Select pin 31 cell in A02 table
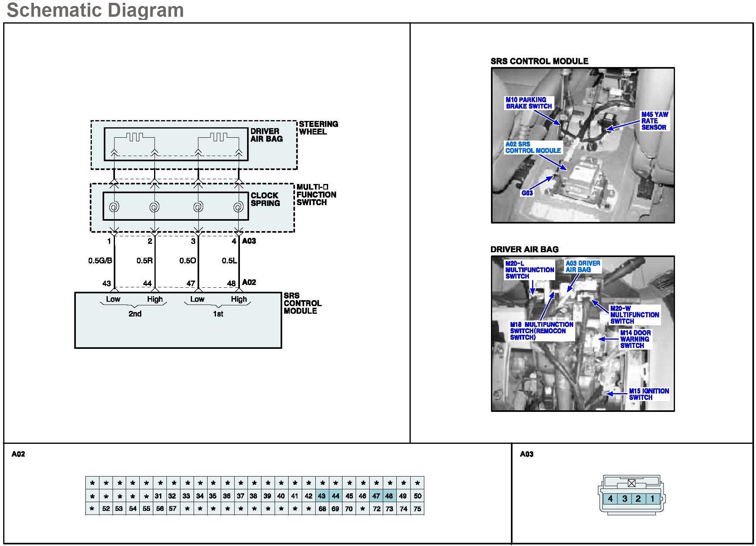Screen dimensions: 756x546 coord(158,496)
